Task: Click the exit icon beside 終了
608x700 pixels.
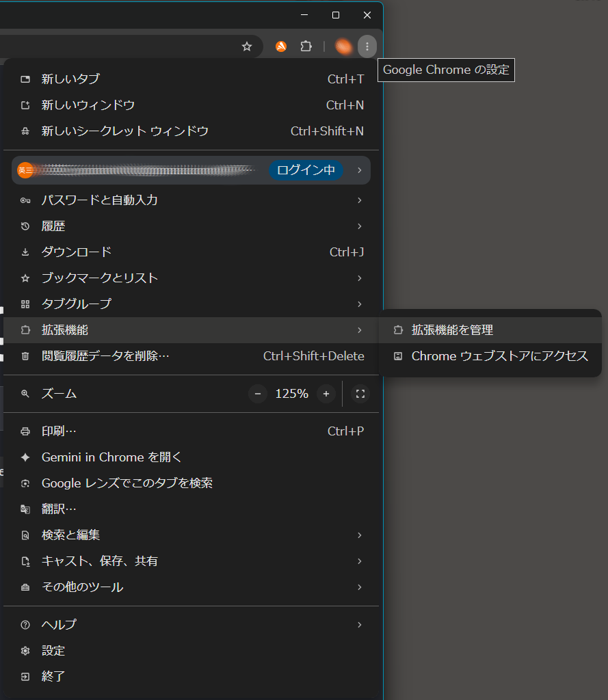Action: click(x=25, y=676)
